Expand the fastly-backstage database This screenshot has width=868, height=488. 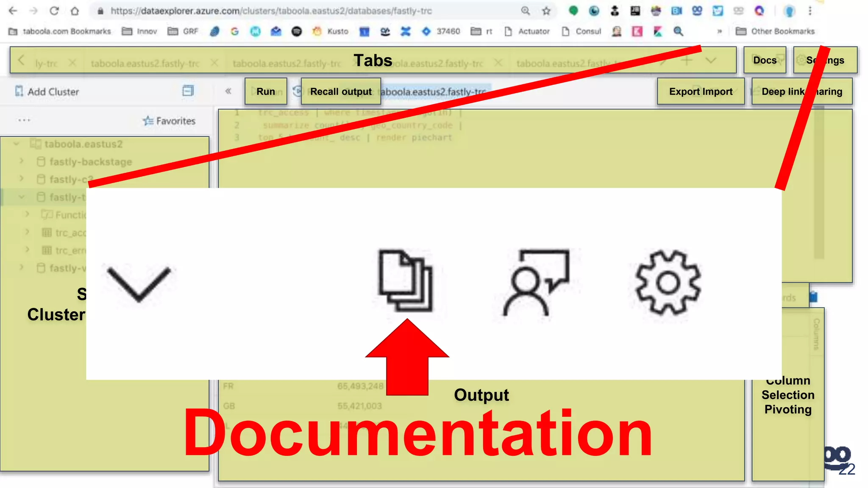[22, 161]
